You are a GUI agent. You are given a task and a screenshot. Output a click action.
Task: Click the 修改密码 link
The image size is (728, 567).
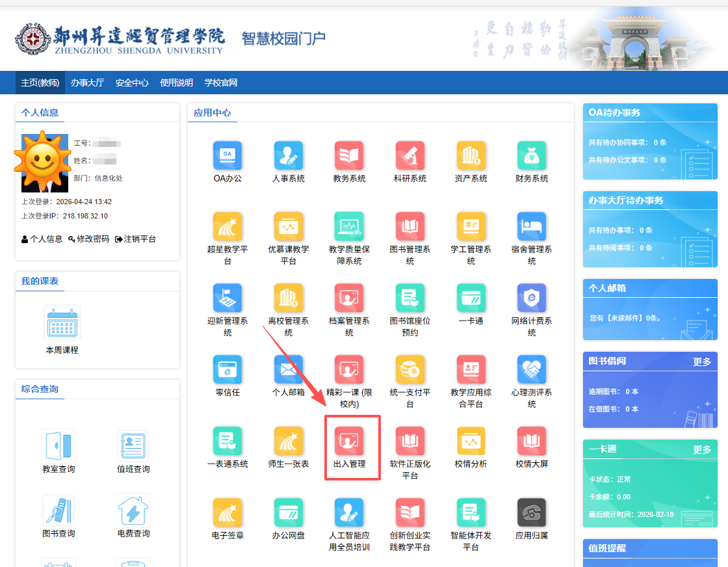point(88,239)
